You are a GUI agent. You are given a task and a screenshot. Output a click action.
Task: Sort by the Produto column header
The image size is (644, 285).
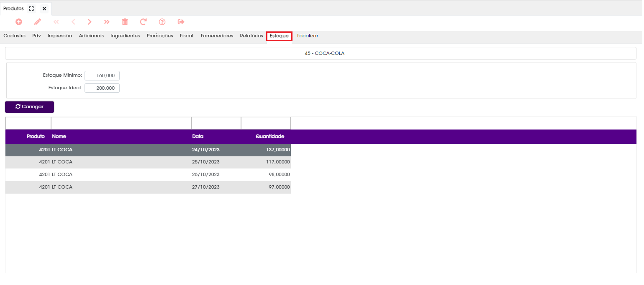[x=36, y=137]
